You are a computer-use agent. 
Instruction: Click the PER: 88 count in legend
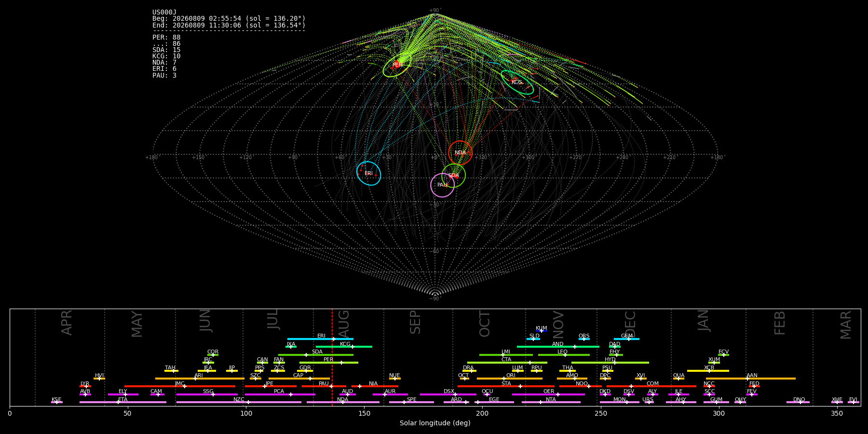166,37
